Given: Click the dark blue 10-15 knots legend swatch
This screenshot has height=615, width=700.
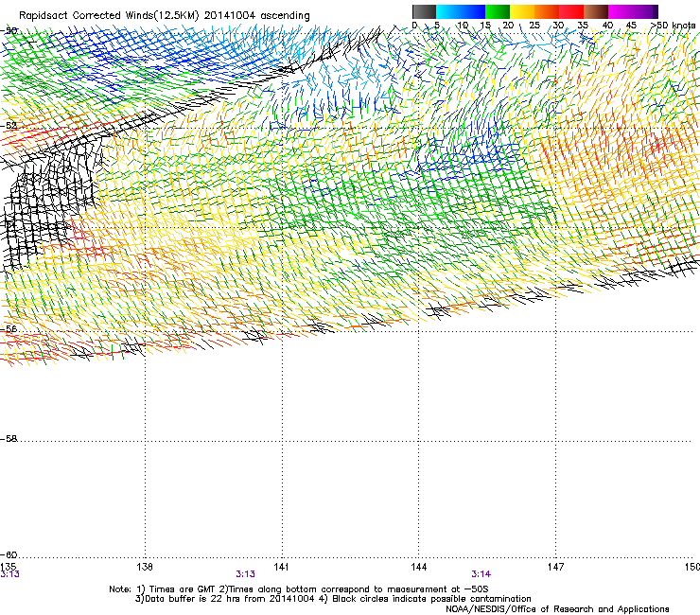Looking at the screenshot, I should pos(473,11).
